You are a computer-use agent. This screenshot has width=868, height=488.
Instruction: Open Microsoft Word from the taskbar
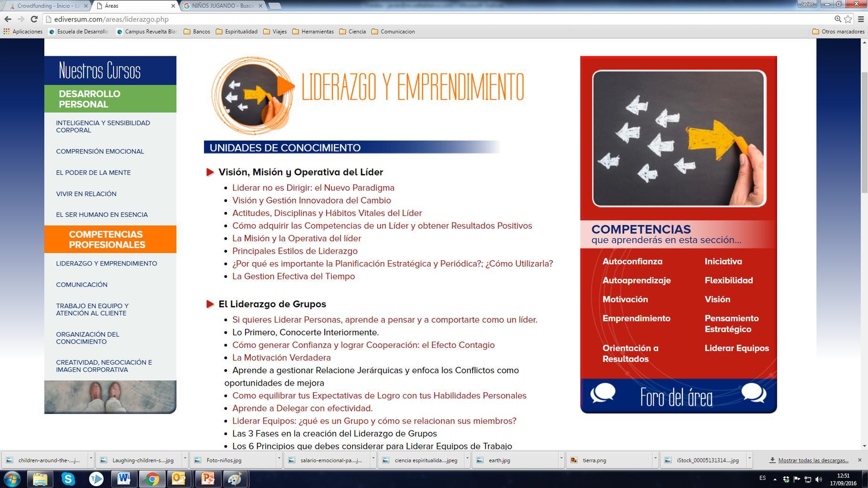(x=124, y=479)
